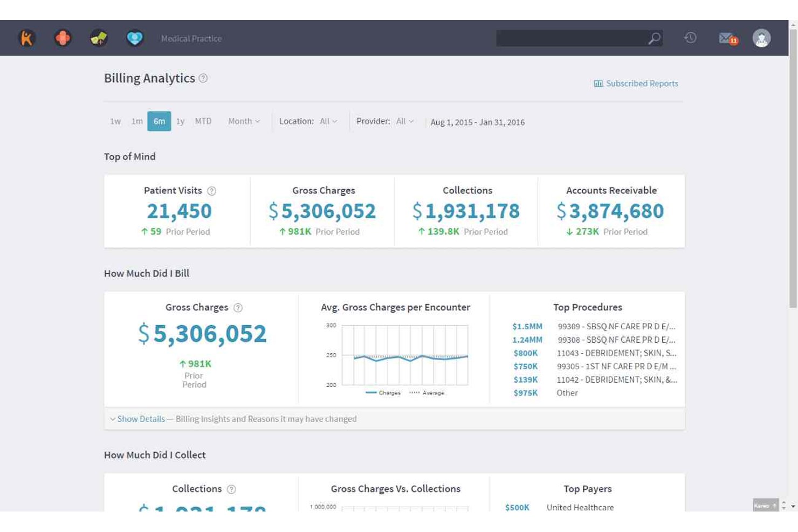Screen dimensions: 798x532
Task: Open the mail inbox with notification badge
Action: (x=728, y=38)
